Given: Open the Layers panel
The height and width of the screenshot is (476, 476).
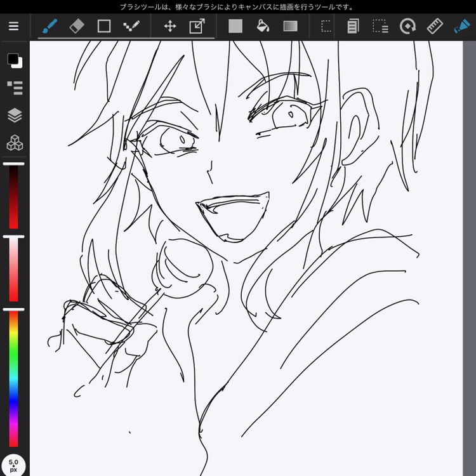Looking at the screenshot, I should 15,116.
